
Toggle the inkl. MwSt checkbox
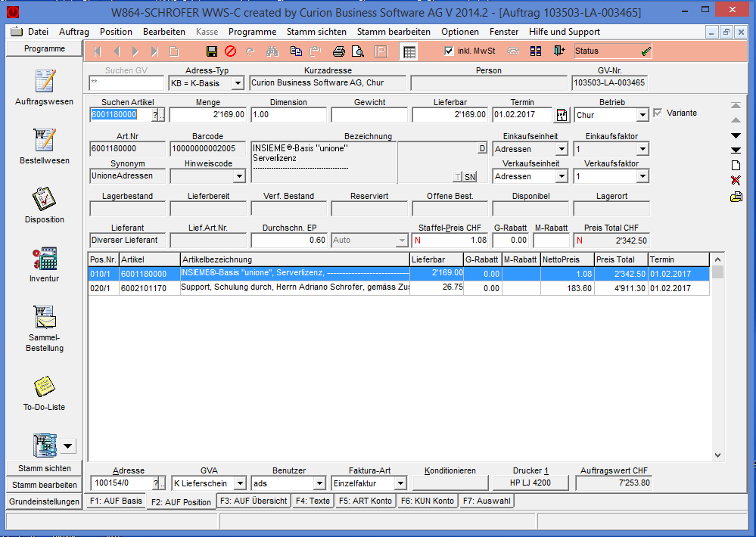450,51
